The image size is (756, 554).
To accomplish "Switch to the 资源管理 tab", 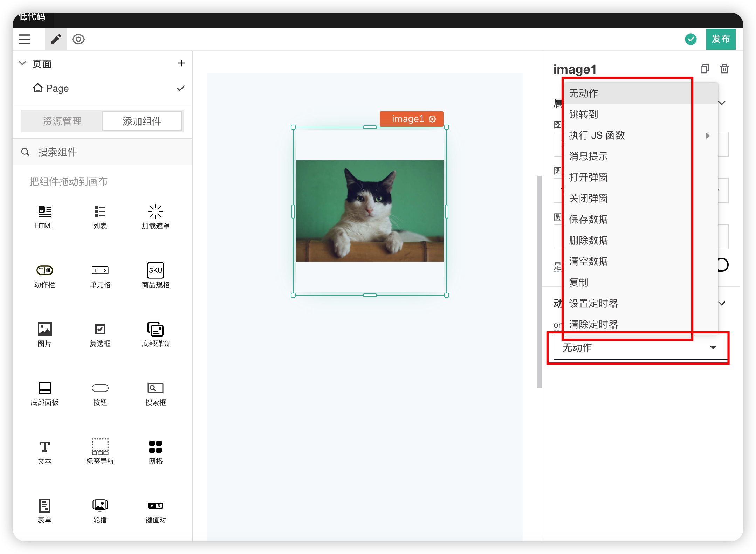I will point(62,121).
